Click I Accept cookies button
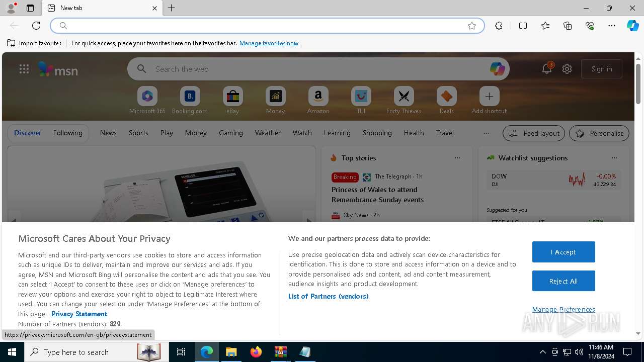Viewport: 644px width, 362px height. click(563, 252)
